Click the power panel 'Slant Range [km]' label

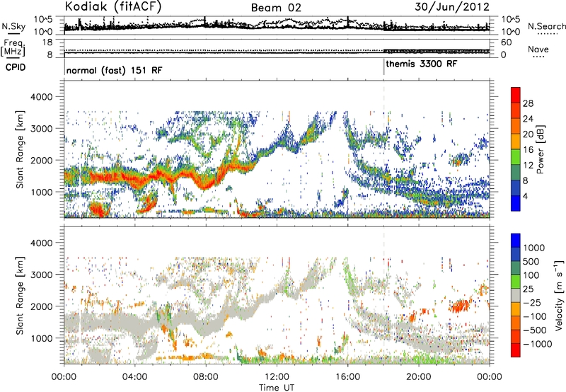click(x=20, y=149)
